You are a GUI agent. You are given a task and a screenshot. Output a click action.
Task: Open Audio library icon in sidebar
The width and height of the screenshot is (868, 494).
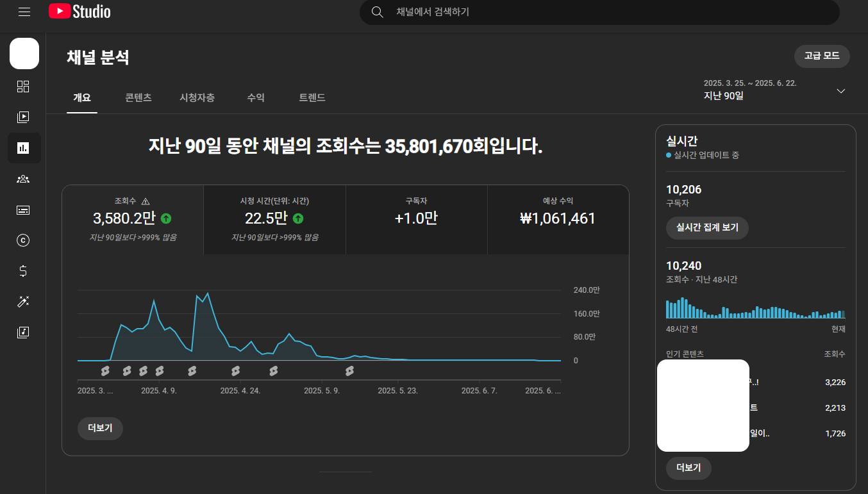pos(23,333)
